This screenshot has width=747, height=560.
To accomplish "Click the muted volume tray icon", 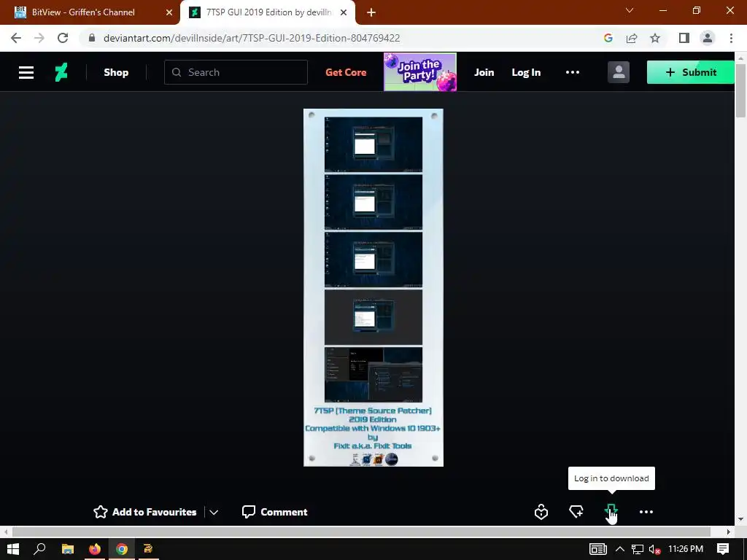I will [x=654, y=550].
